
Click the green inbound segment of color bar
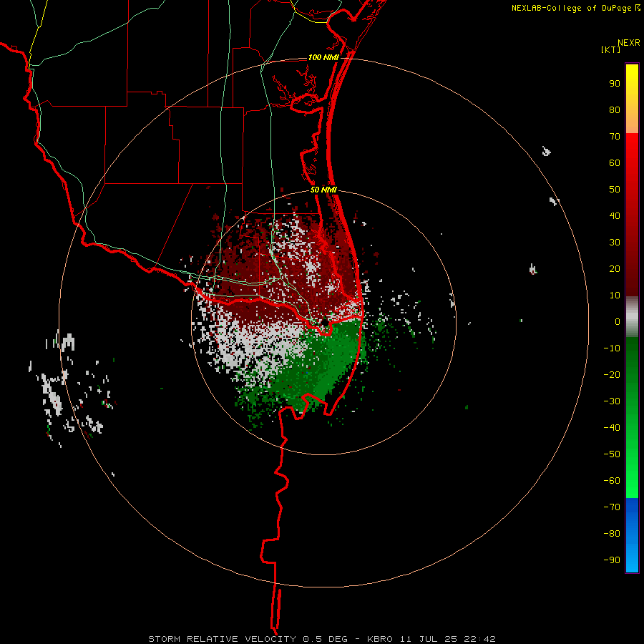(632, 418)
